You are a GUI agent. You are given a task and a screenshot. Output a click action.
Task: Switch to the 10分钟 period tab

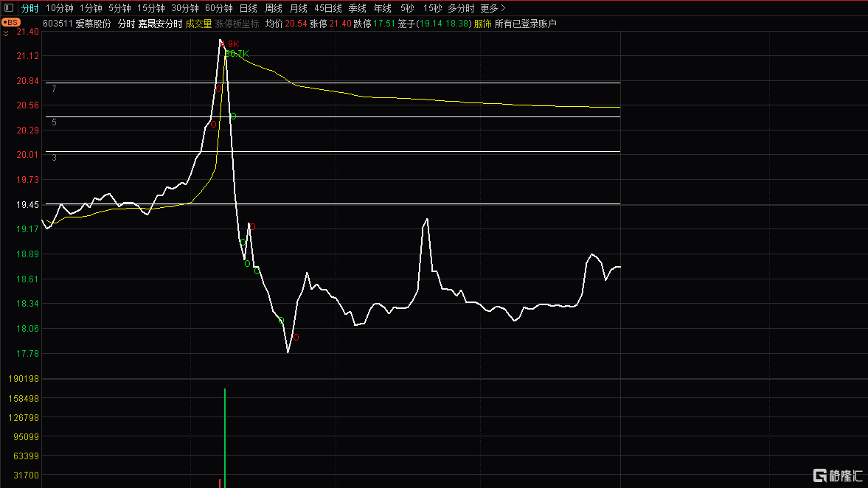[x=59, y=8]
